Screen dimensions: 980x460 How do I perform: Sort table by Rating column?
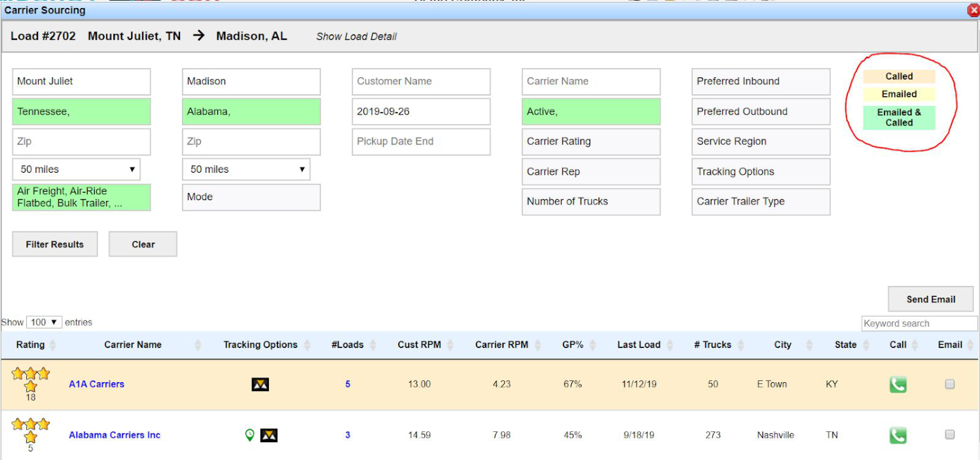tap(31, 345)
